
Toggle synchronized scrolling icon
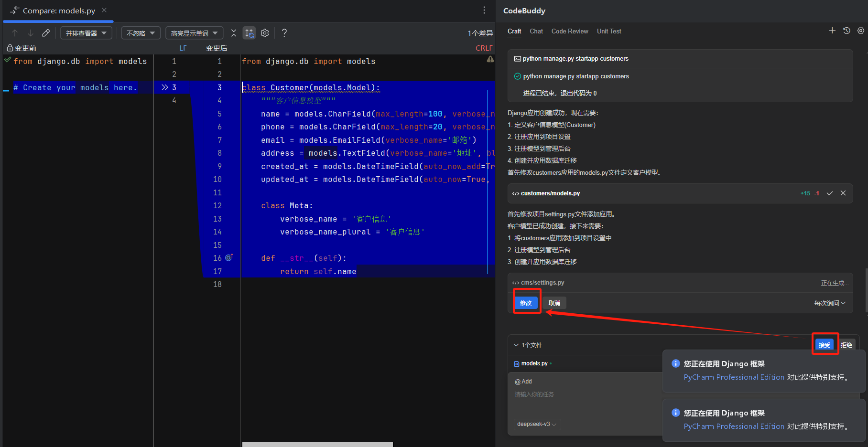pos(249,33)
